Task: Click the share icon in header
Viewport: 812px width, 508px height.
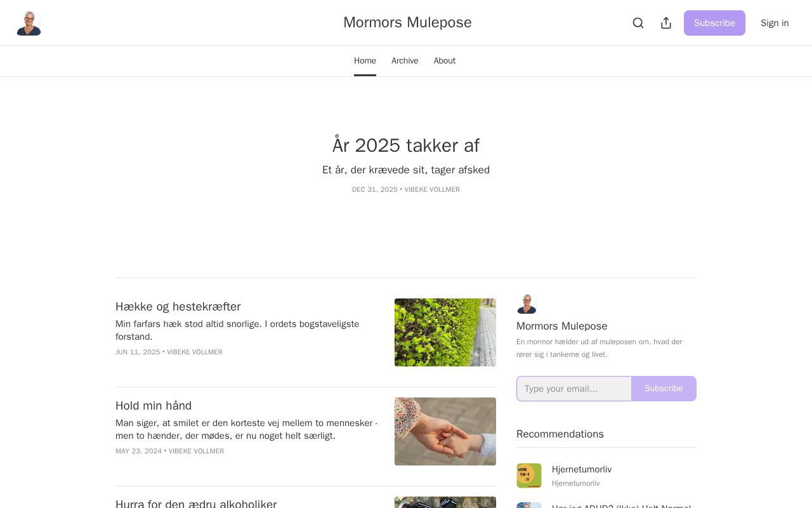Action: pyautogui.click(x=666, y=23)
